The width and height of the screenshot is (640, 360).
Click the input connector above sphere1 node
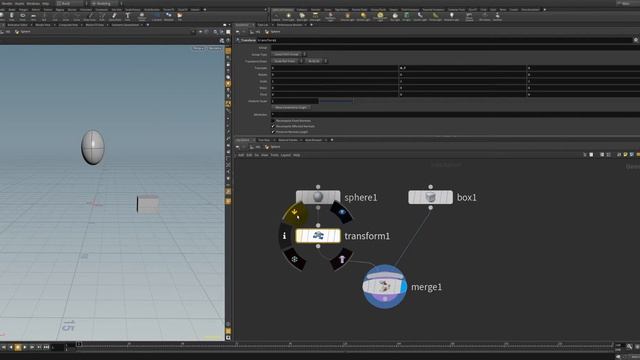[x=318, y=187]
